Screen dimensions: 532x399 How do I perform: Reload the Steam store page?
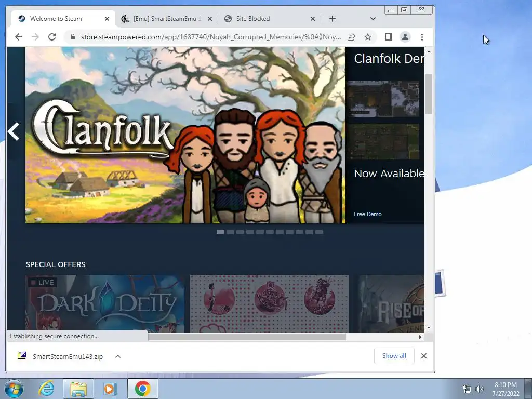(x=52, y=37)
